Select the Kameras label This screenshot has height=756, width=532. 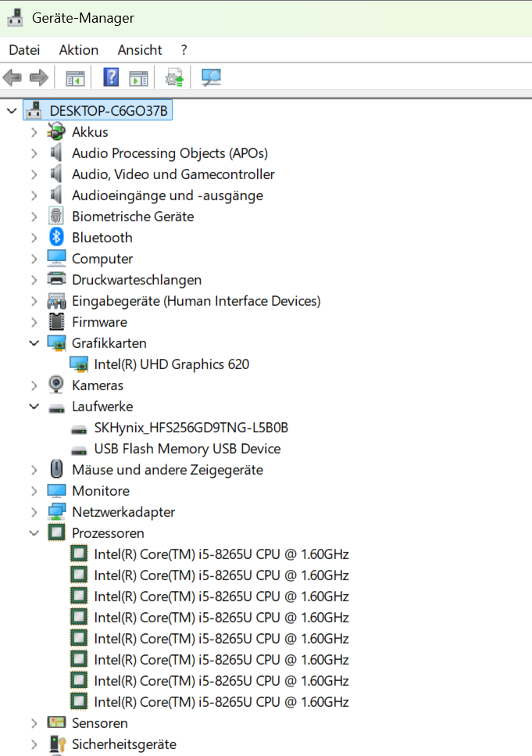[98, 385]
